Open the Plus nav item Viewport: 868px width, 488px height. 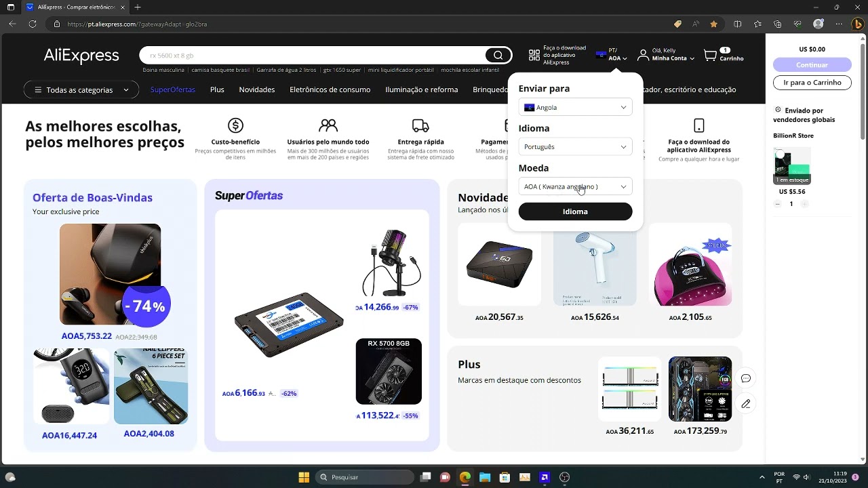click(x=217, y=89)
